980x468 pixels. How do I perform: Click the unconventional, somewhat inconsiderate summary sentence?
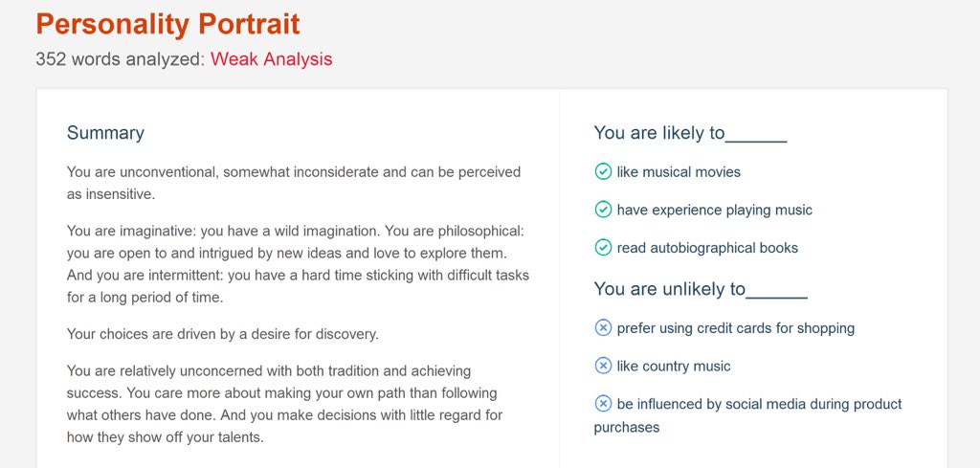(294, 183)
